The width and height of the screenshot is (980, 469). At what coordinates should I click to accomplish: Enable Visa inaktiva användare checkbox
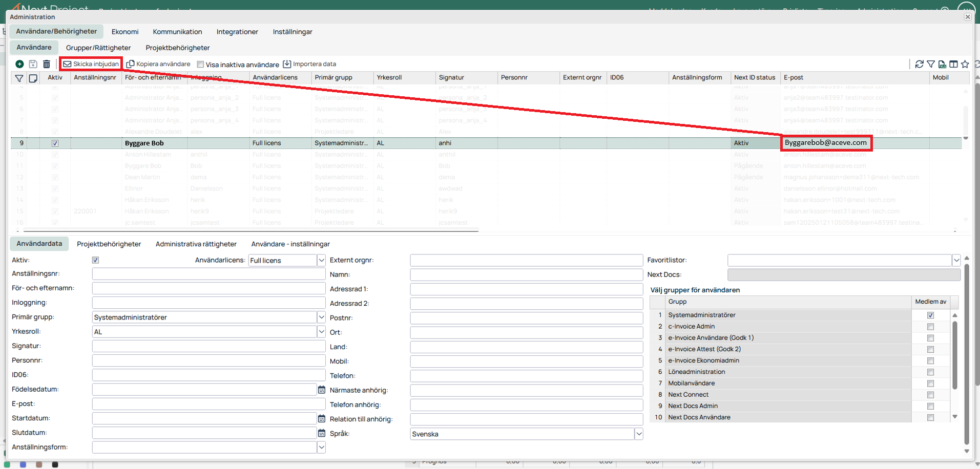201,65
